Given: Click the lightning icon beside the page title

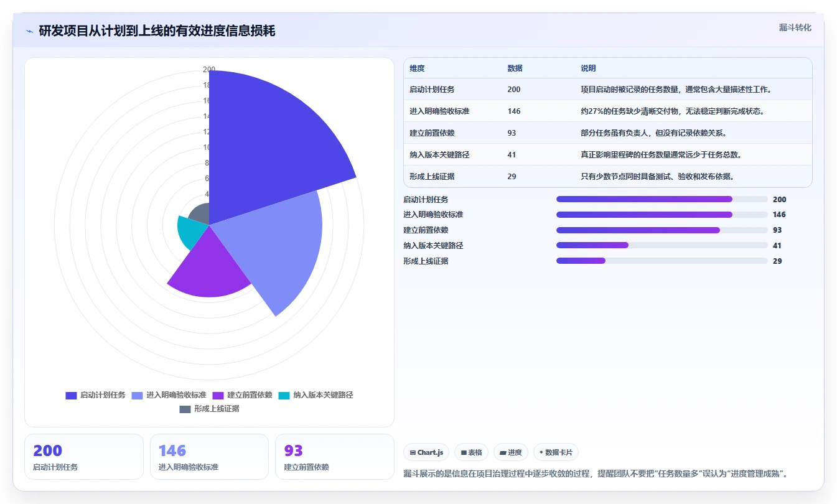Looking at the screenshot, I should tap(29, 31).
